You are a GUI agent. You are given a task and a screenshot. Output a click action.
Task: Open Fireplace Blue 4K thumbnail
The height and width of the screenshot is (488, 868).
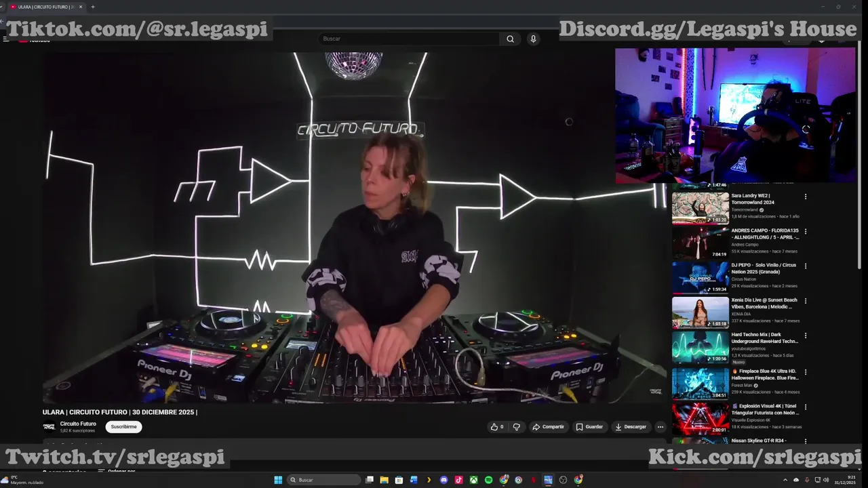click(701, 383)
